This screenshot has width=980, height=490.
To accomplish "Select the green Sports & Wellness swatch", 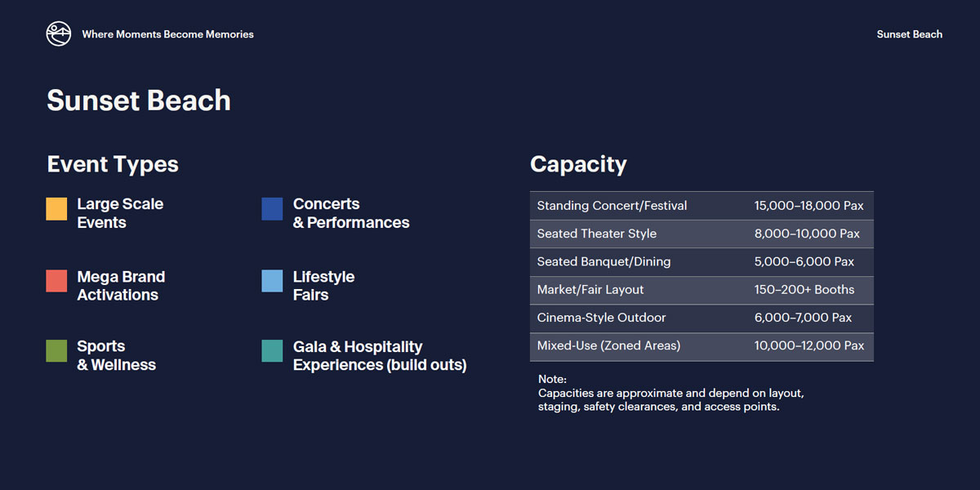I will 56,351.
